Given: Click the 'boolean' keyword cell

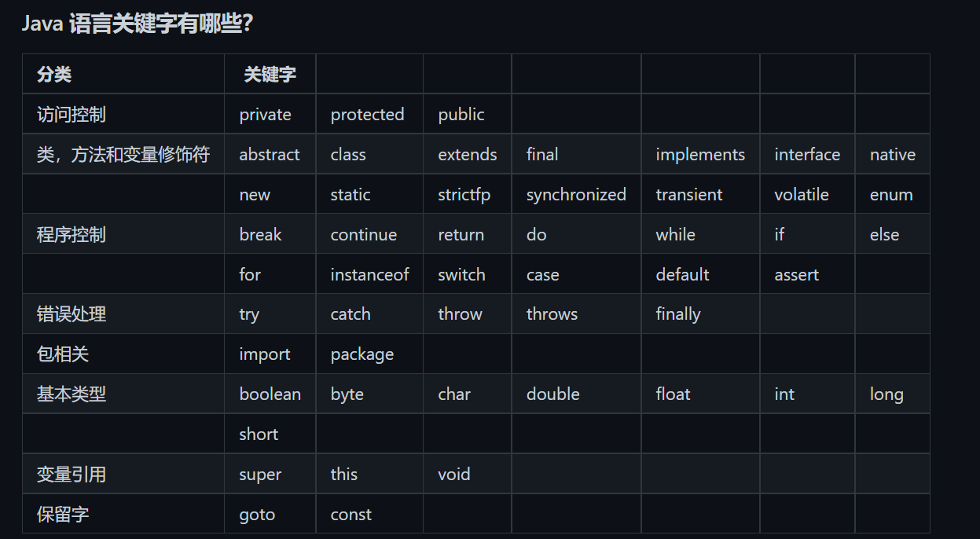Looking at the screenshot, I should (270, 395).
